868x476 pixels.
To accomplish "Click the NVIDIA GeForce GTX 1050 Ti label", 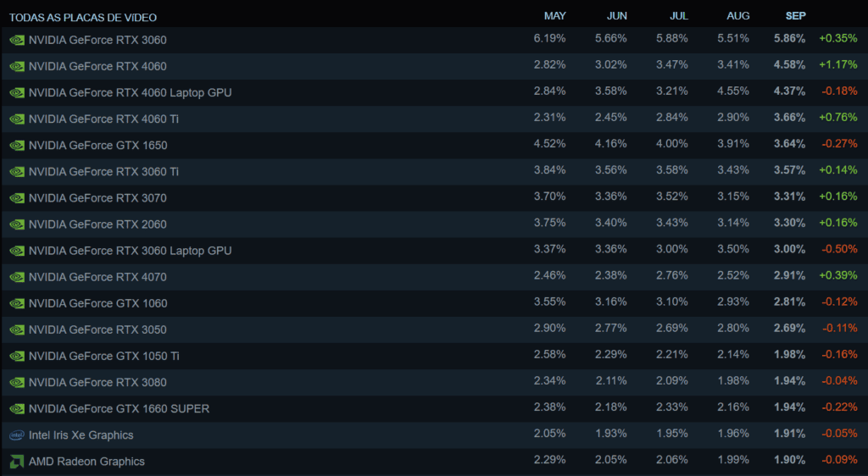I will pyautogui.click(x=103, y=357).
